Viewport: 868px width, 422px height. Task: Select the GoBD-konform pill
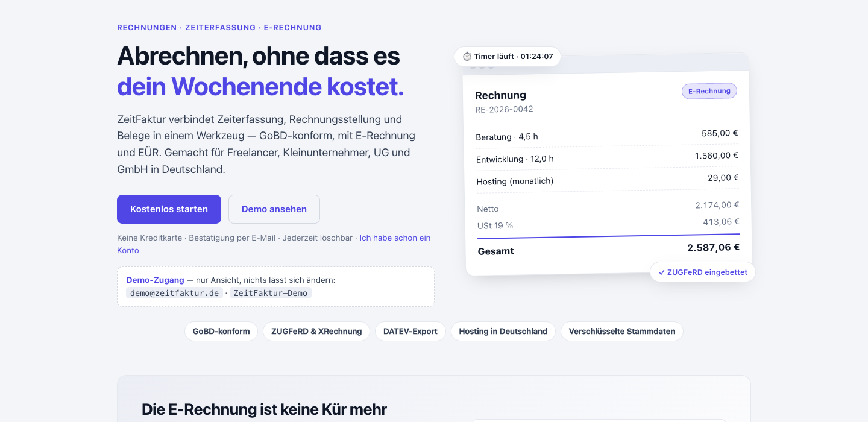221,331
